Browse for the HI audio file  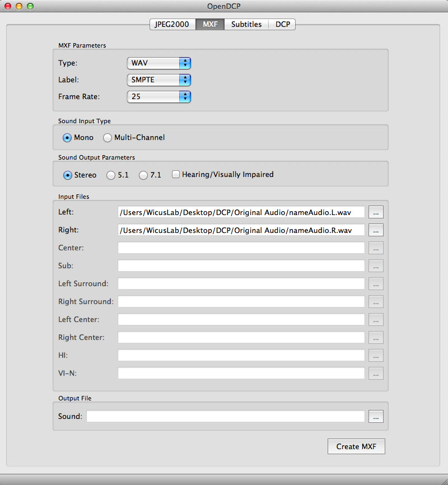pos(376,356)
